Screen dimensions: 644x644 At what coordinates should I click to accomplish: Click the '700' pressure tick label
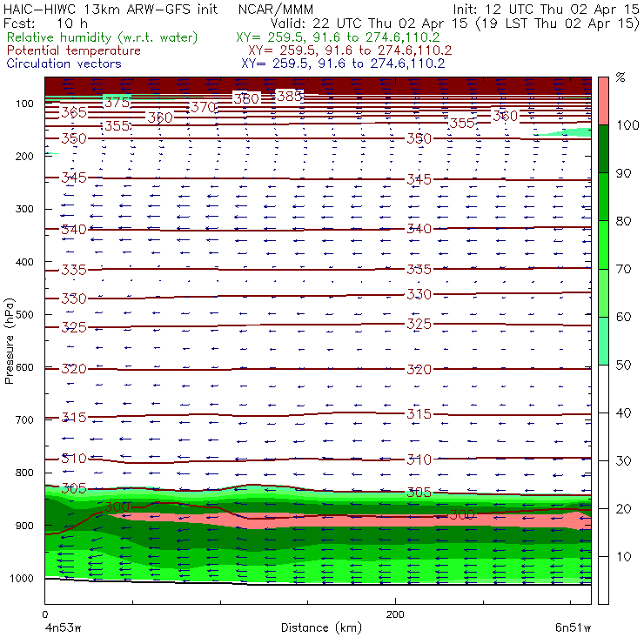click(x=24, y=419)
